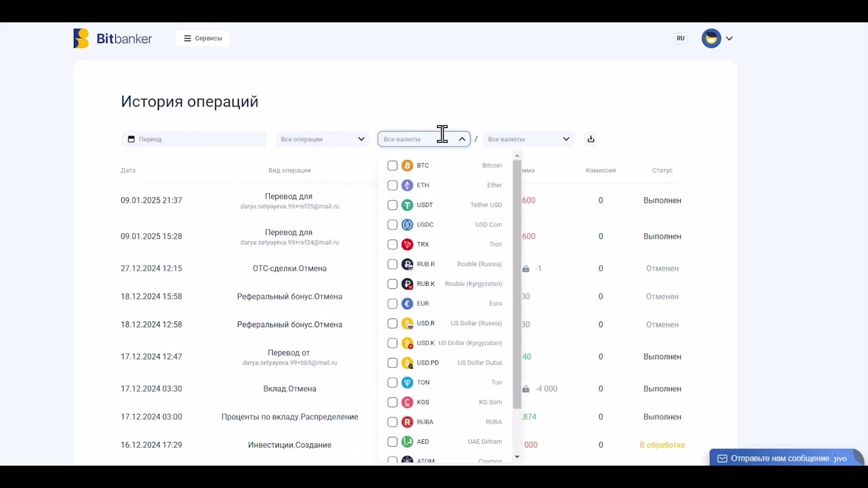
Task: Check the USD.R checkbox
Action: [393, 323]
